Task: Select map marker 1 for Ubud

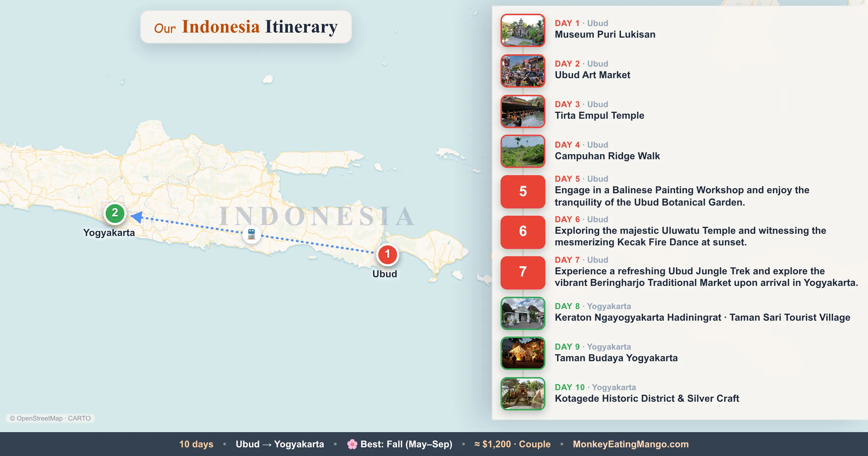Action: (x=387, y=254)
